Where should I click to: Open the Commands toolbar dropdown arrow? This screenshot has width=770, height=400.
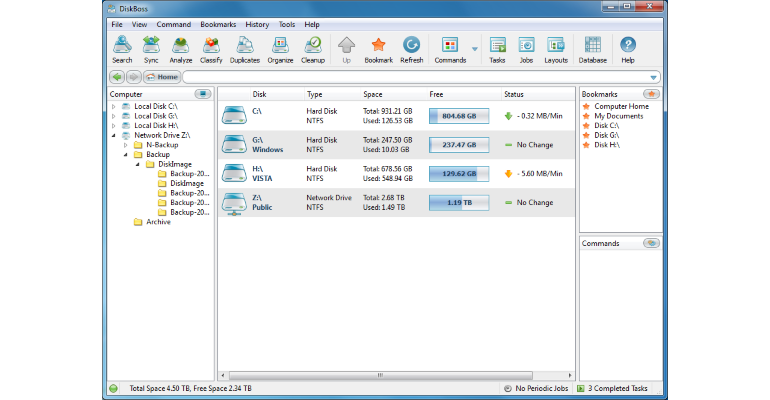point(474,49)
